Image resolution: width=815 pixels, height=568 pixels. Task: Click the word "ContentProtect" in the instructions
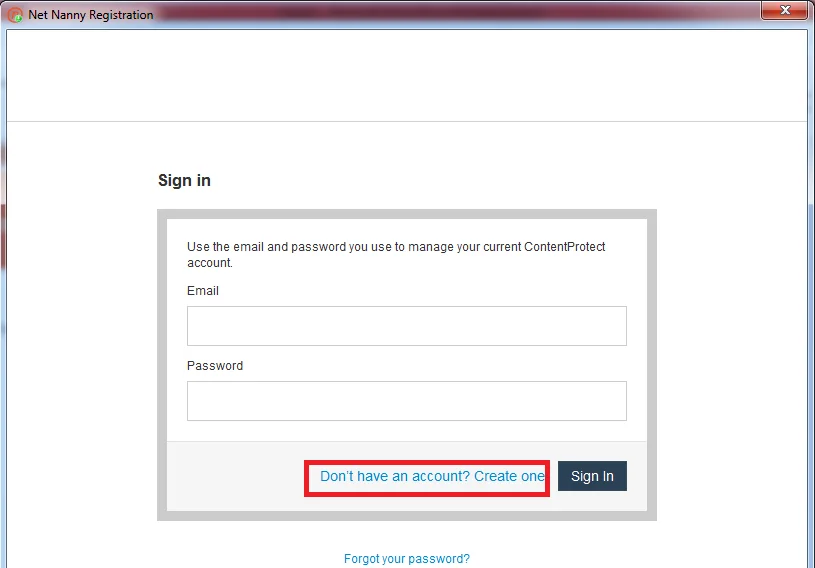pos(565,247)
